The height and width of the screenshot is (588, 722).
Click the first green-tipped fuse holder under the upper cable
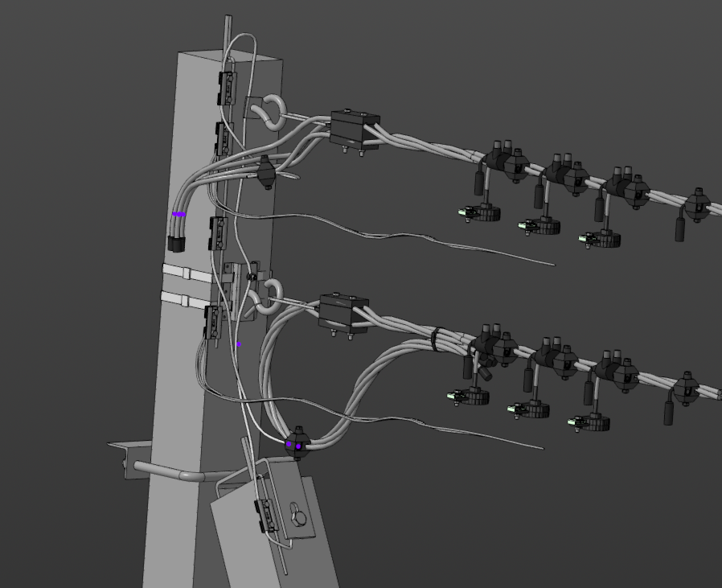click(x=480, y=212)
